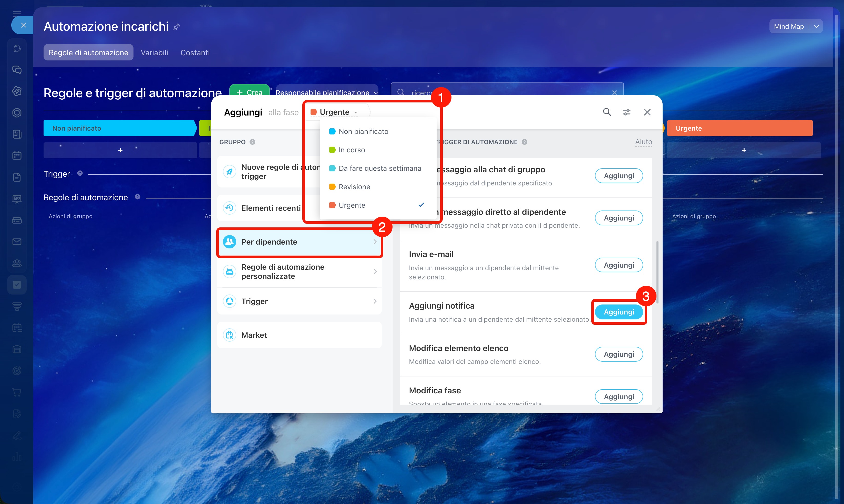
Task: Collapse the Urgente stage selector in dialog
Action: click(x=334, y=112)
